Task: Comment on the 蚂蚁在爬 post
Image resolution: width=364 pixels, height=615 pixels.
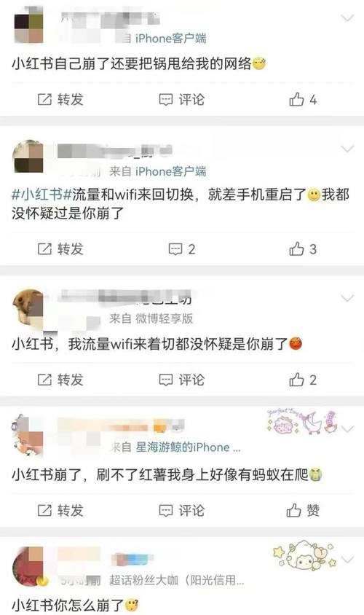Action: 181,510
